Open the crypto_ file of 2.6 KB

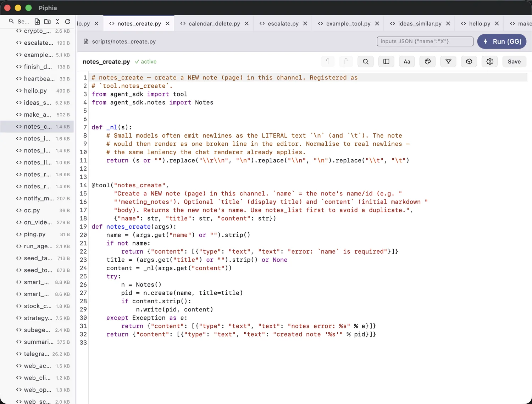37,31
